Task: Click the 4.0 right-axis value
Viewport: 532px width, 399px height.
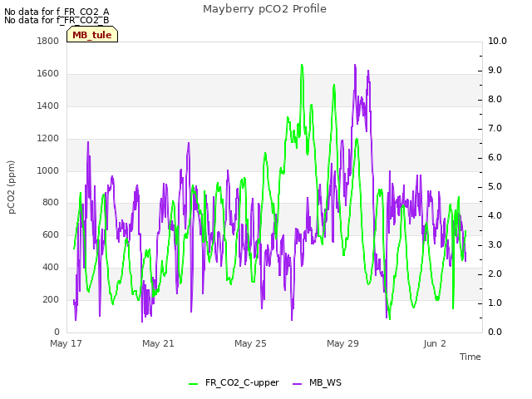Action: pos(495,216)
